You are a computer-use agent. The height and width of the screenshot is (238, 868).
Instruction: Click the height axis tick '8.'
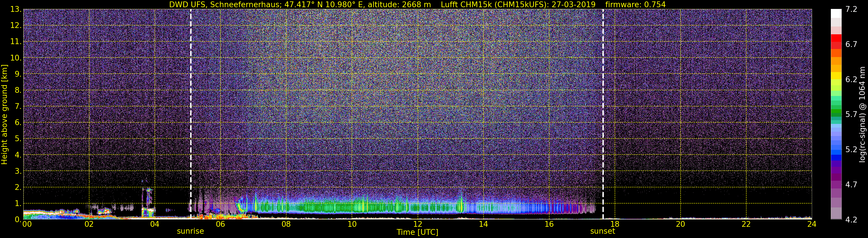18,90
